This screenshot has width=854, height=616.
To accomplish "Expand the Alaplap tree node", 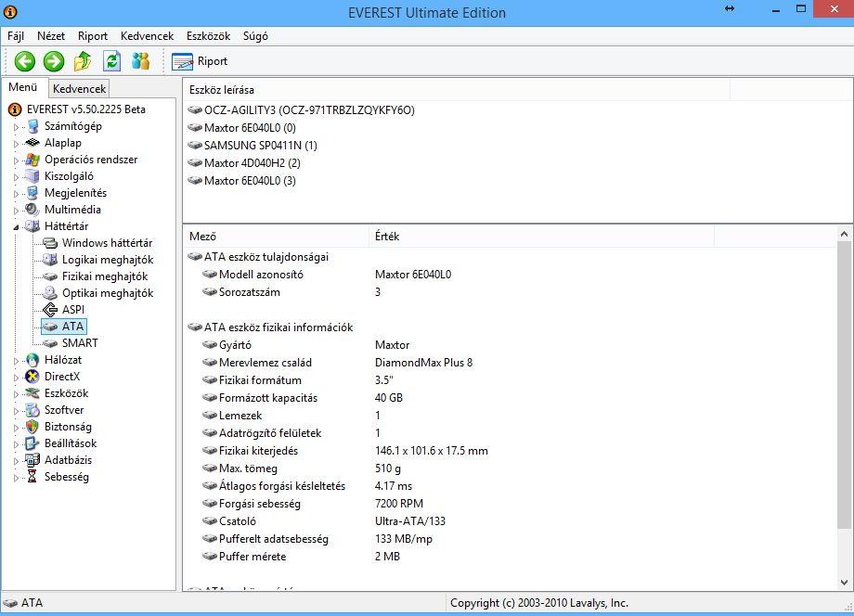I will click(16, 144).
